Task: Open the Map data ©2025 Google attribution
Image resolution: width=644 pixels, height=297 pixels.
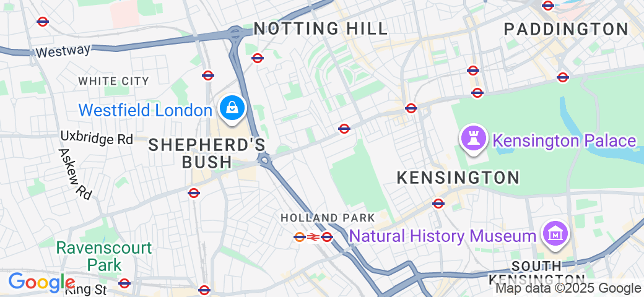Action: tap(568, 288)
